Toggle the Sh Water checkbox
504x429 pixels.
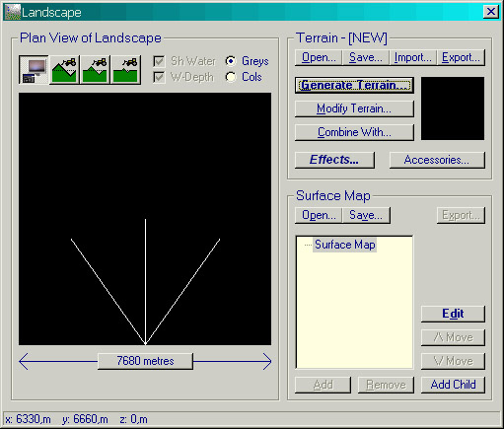[x=159, y=61]
